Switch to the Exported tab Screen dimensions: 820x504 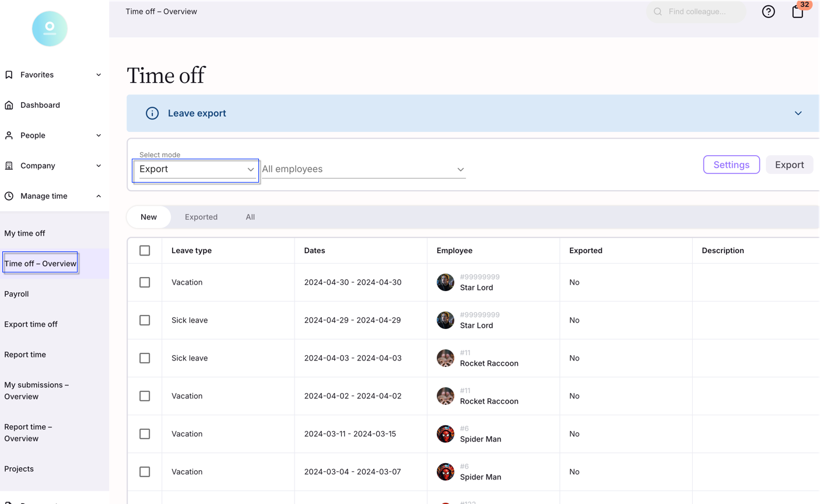click(201, 217)
